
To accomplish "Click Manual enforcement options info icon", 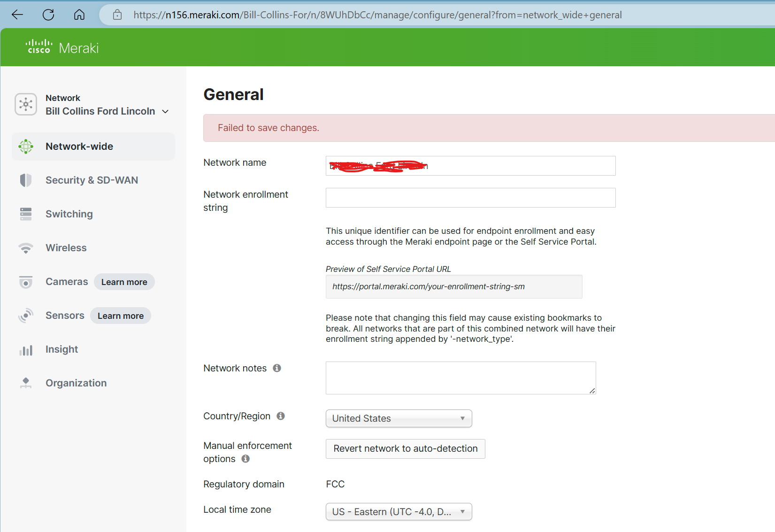I will pos(246,459).
